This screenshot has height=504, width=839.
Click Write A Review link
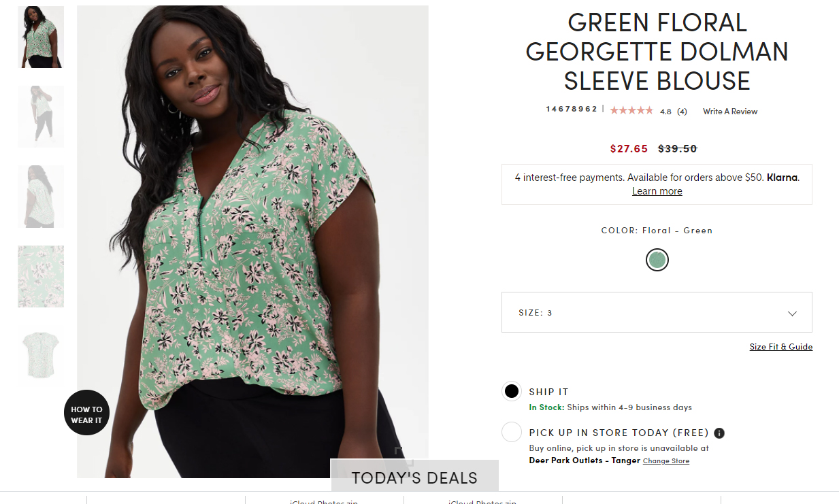(729, 112)
